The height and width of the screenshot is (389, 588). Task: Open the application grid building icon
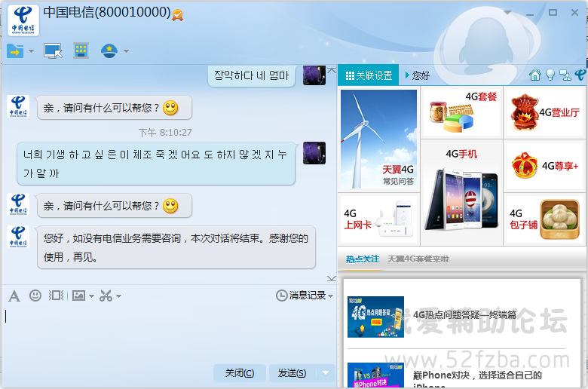81,51
